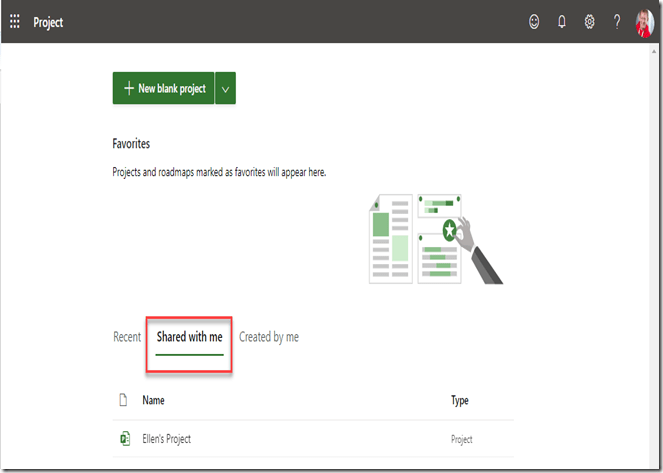Viewport: 663px width, 473px height.
Task: Click the file type icon column header
Action: (x=123, y=401)
